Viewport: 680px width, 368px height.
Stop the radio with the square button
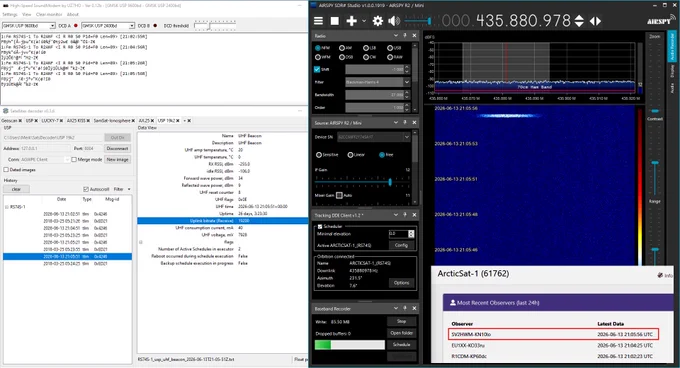click(334, 21)
